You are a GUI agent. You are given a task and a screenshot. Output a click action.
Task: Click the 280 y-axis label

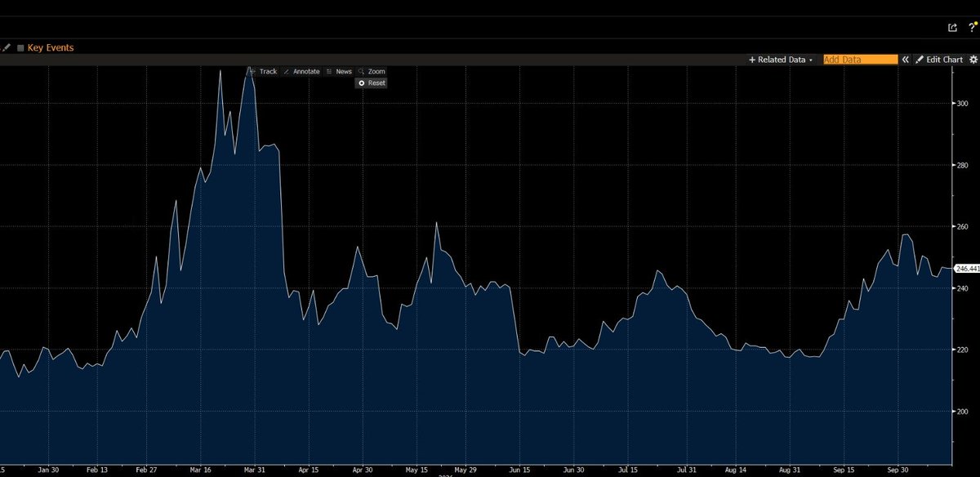[x=961, y=165]
